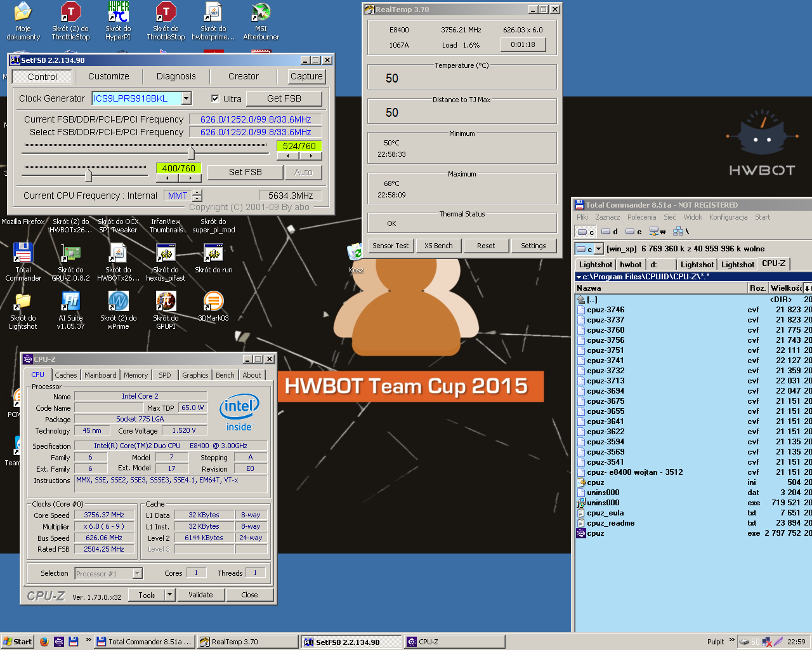This screenshot has height=650, width=812.
Task: Select the cpuz-3746 file row
Action: point(693,310)
